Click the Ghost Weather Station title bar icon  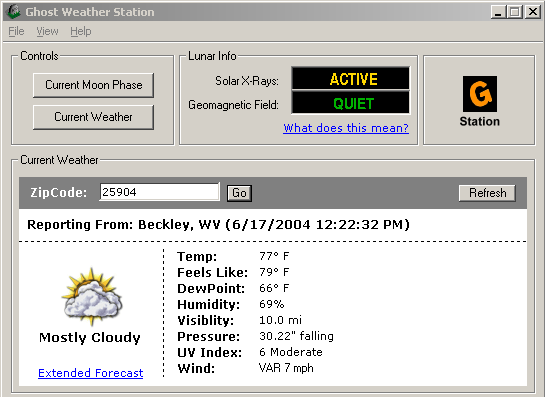click(14, 12)
